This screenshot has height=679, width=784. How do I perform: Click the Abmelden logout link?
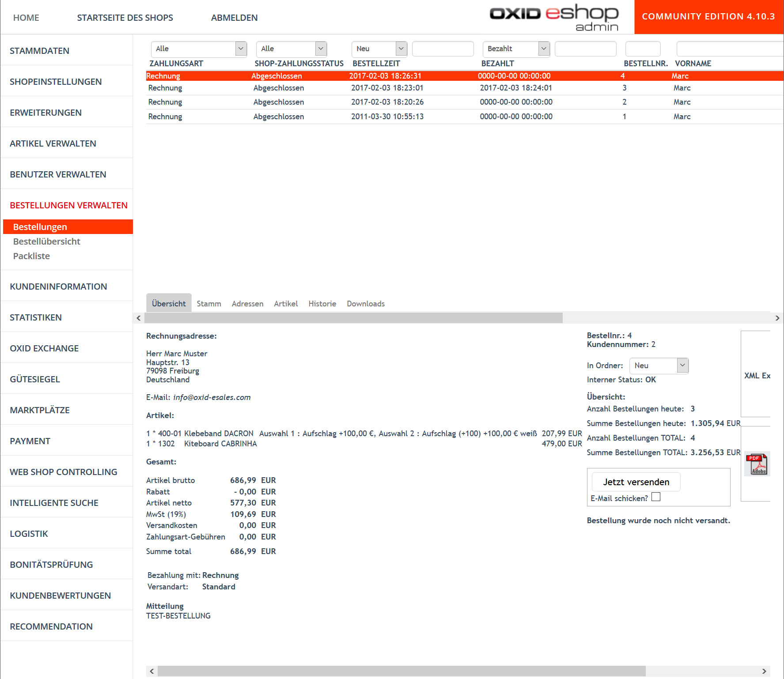234,18
